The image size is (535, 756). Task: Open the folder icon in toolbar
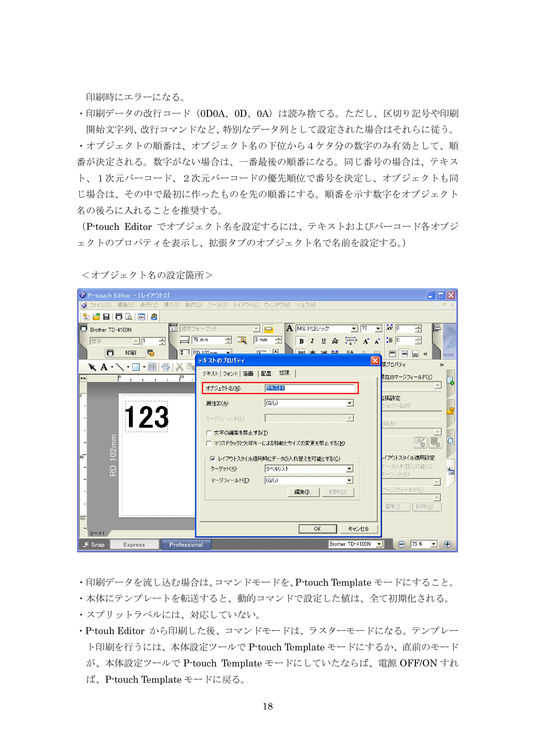coord(96,317)
